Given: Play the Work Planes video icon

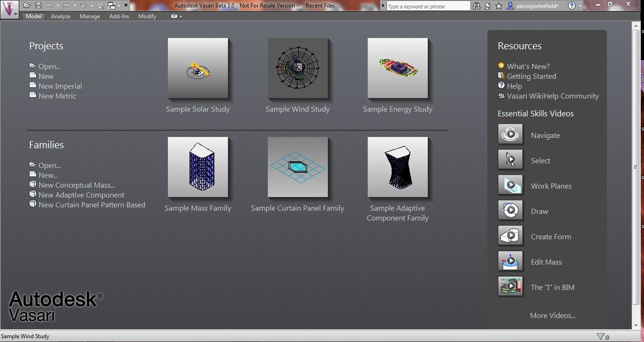Looking at the screenshot, I should point(510,185).
